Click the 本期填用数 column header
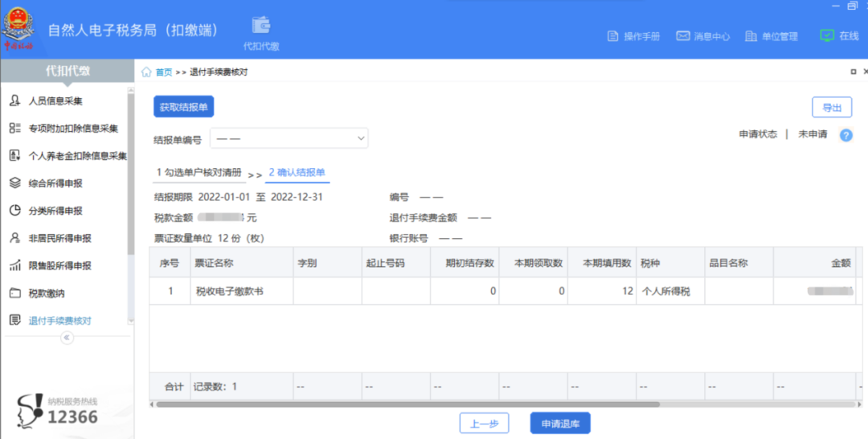 tap(602, 263)
